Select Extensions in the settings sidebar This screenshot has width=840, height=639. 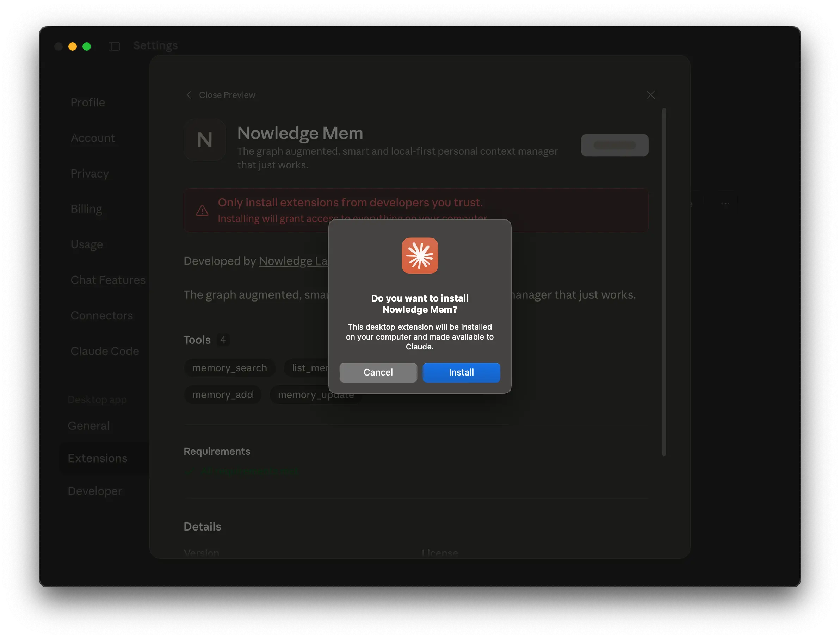[98, 458]
